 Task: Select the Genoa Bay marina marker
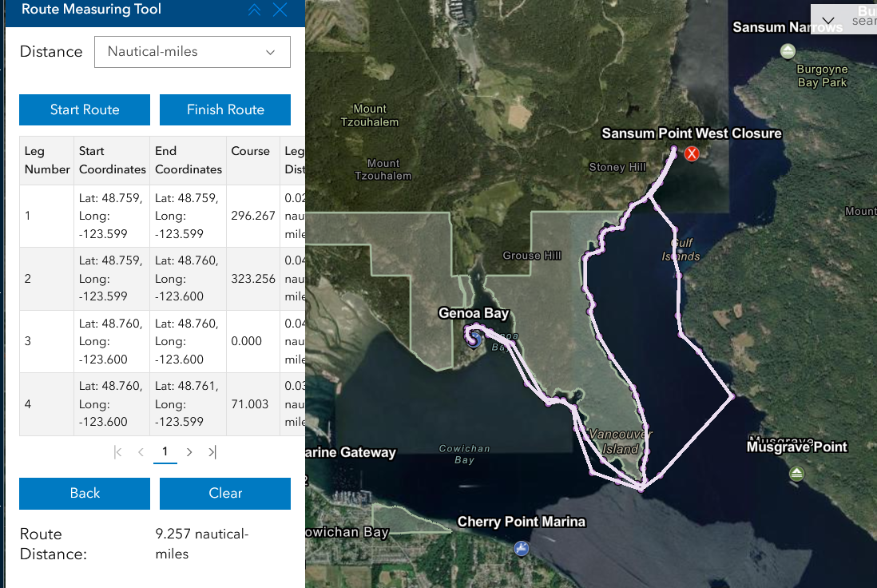click(474, 339)
